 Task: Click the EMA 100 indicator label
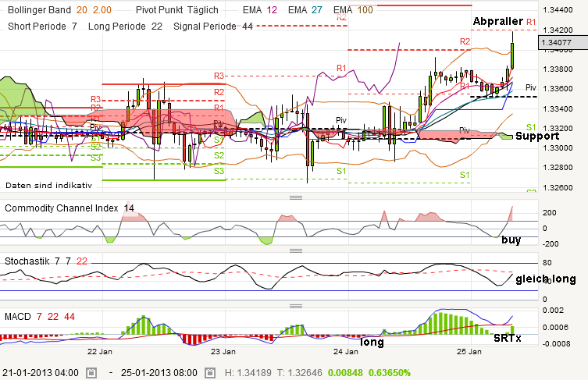pos(353,9)
